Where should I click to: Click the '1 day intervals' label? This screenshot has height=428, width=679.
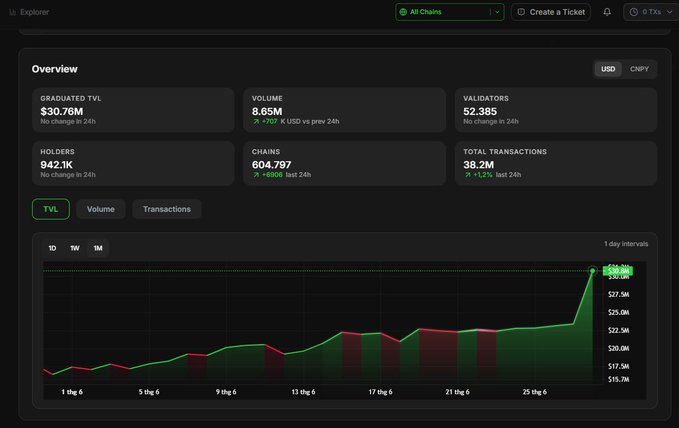[626, 244]
